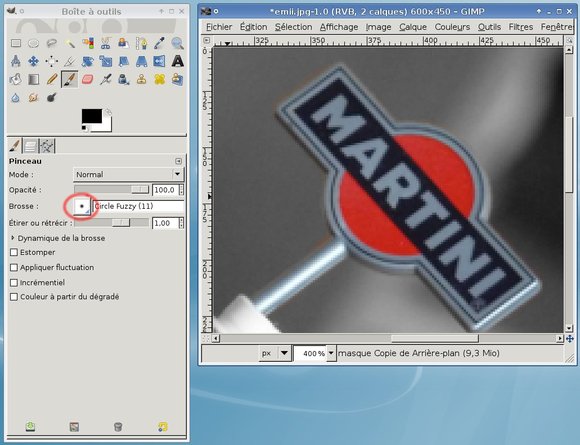Delete saved tool options trash icon
Screen dimensions: 580x445
tap(118, 427)
